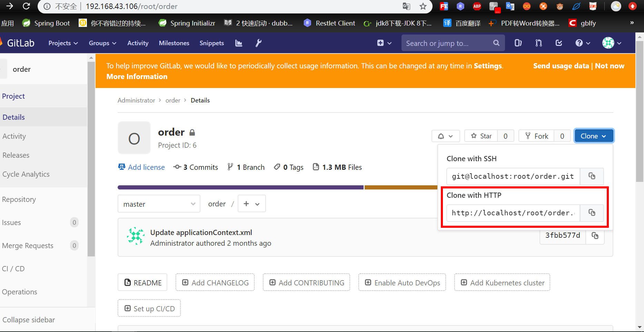Select the SSH clone URL field
The width and height of the screenshot is (644, 332).
(513, 176)
